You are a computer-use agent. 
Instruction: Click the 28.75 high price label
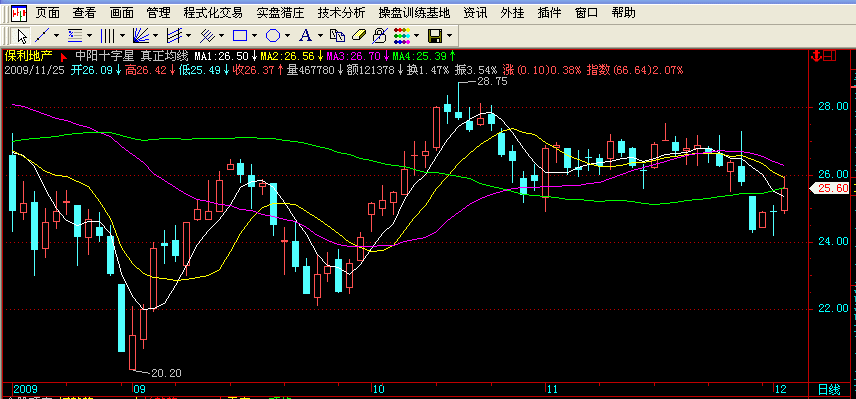pyautogui.click(x=492, y=82)
